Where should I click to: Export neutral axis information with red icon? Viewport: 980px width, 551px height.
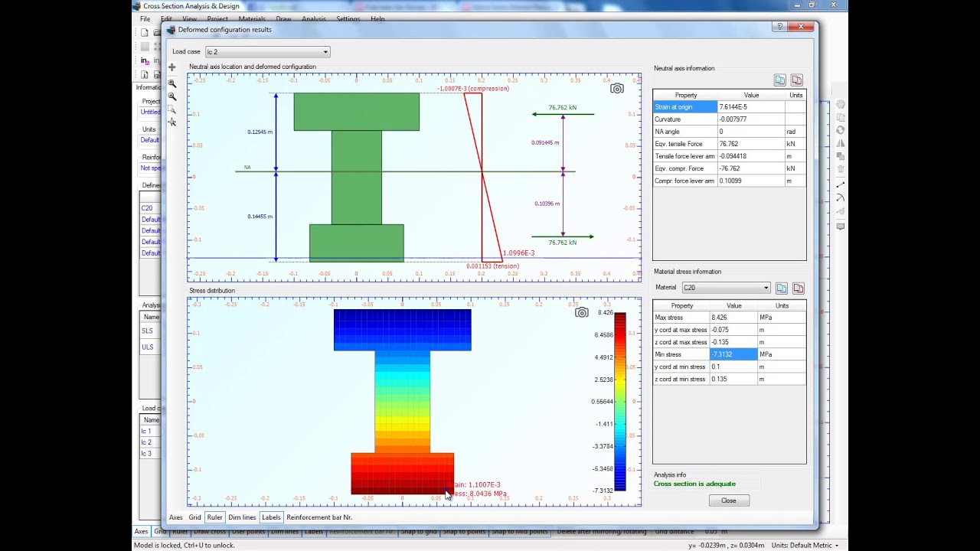tap(796, 80)
